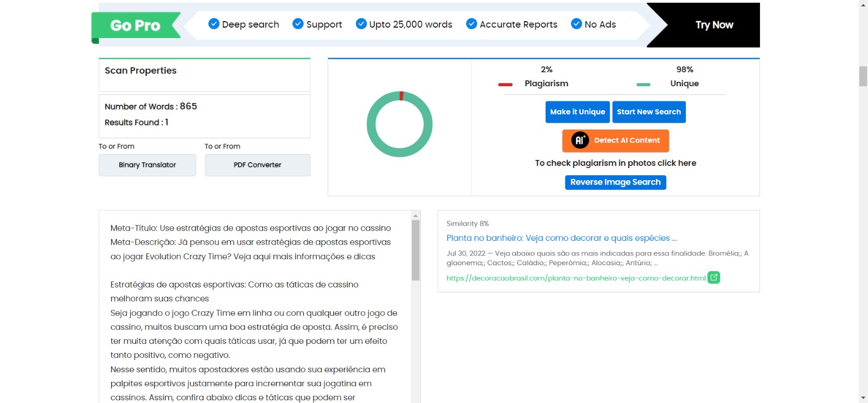Click the Detect AI Content button

tap(615, 140)
